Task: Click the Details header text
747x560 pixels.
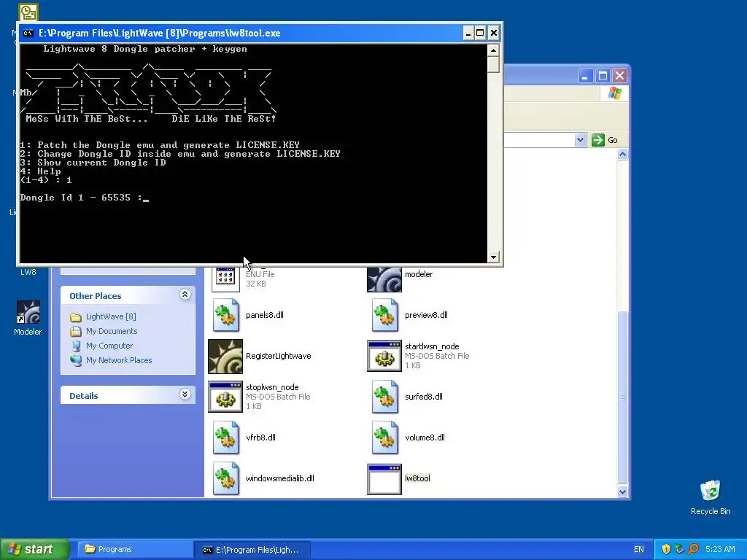Action: click(x=84, y=396)
